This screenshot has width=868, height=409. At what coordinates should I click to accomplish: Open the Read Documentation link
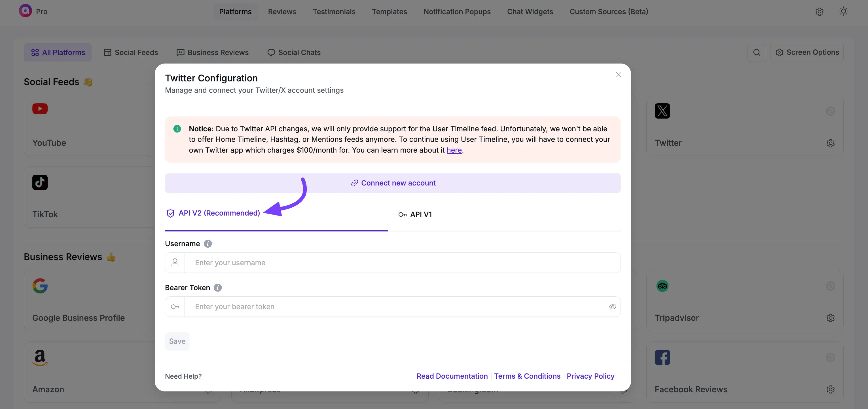452,376
